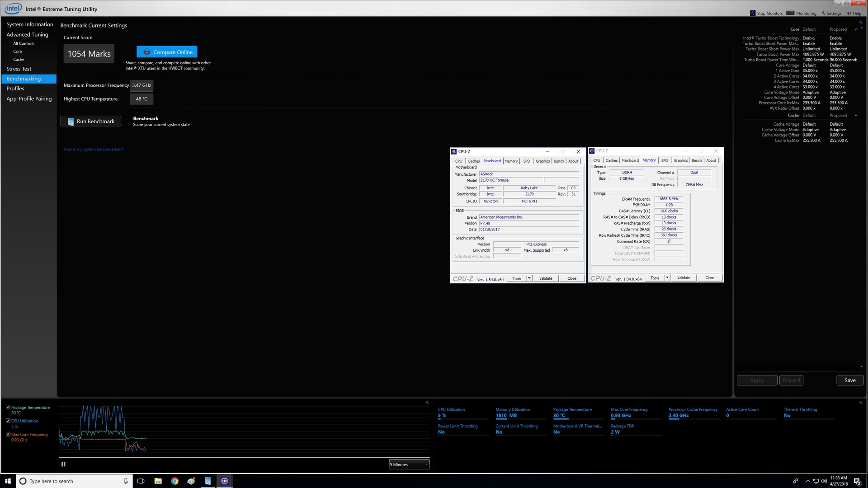This screenshot has height=488, width=868.
Task: Launch Google Chrome from the taskbar
Action: pyautogui.click(x=175, y=481)
